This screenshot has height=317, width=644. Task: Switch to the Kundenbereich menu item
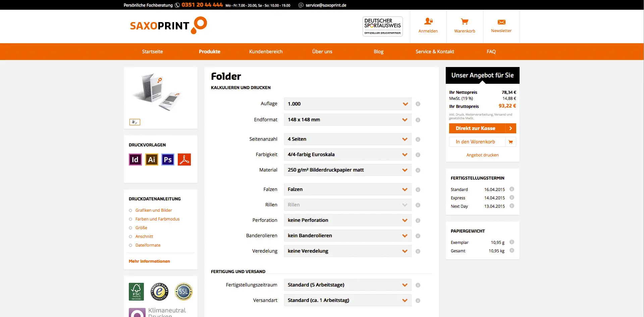point(266,51)
